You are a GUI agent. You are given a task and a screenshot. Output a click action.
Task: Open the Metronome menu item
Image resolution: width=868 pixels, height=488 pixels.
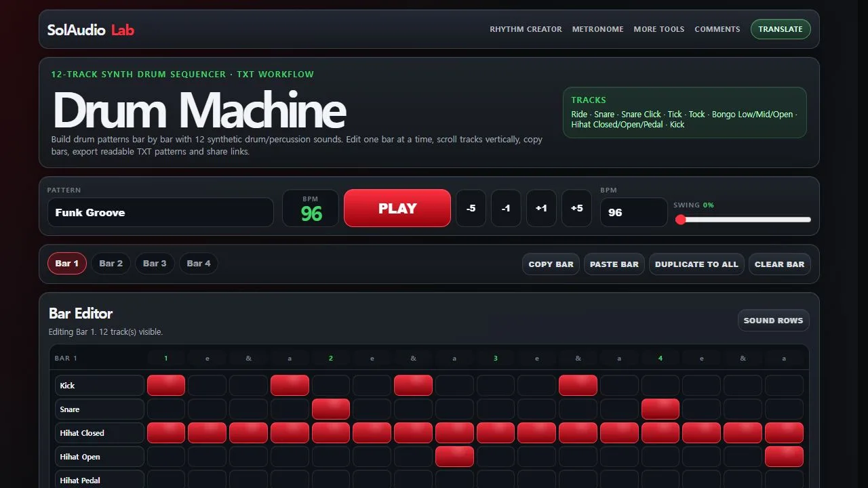(598, 29)
